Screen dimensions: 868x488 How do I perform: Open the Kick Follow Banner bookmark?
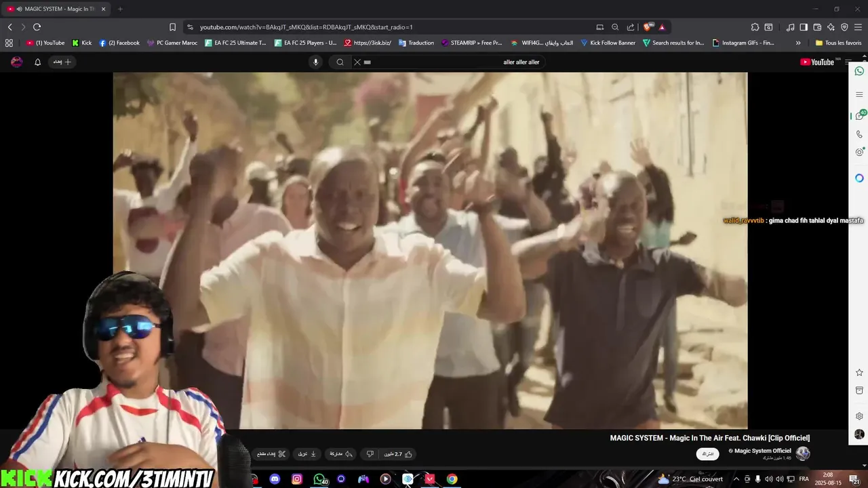pyautogui.click(x=608, y=43)
